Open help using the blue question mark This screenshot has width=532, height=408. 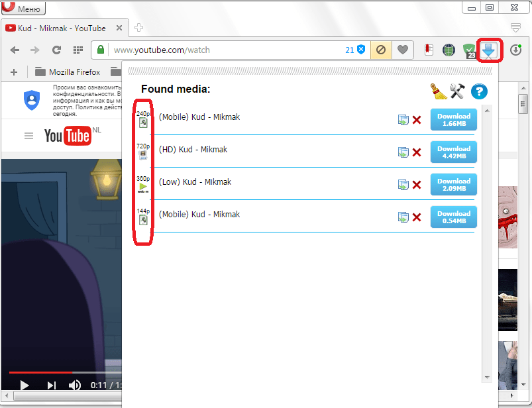point(478,91)
